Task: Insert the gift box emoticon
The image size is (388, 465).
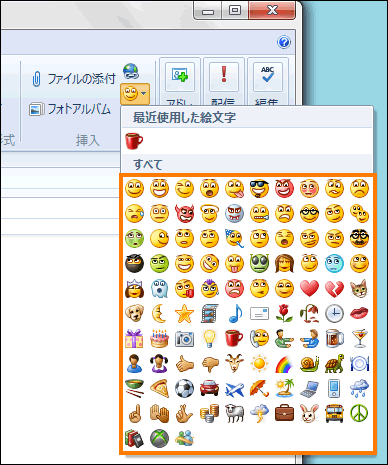Action: pyautogui.click(x=134, y=338)
